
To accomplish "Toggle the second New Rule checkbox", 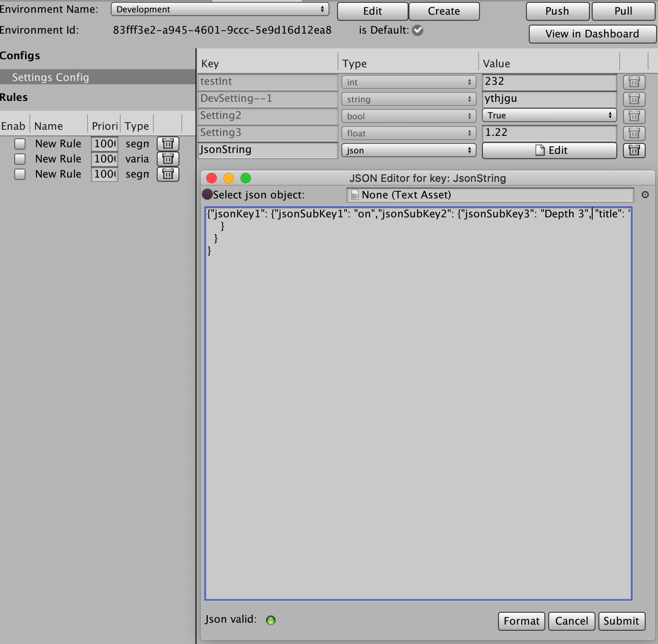I will pyautogui.click(x=20, y=159).
